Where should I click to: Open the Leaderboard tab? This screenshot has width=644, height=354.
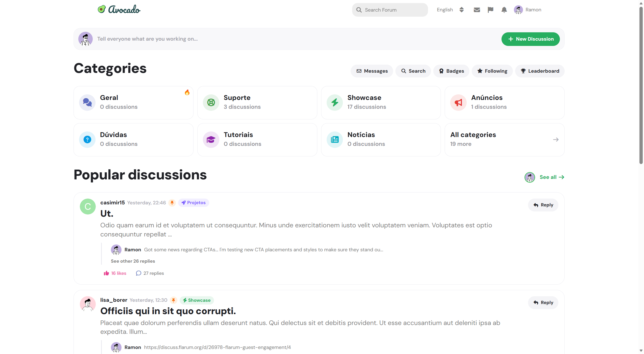[540, 71]
